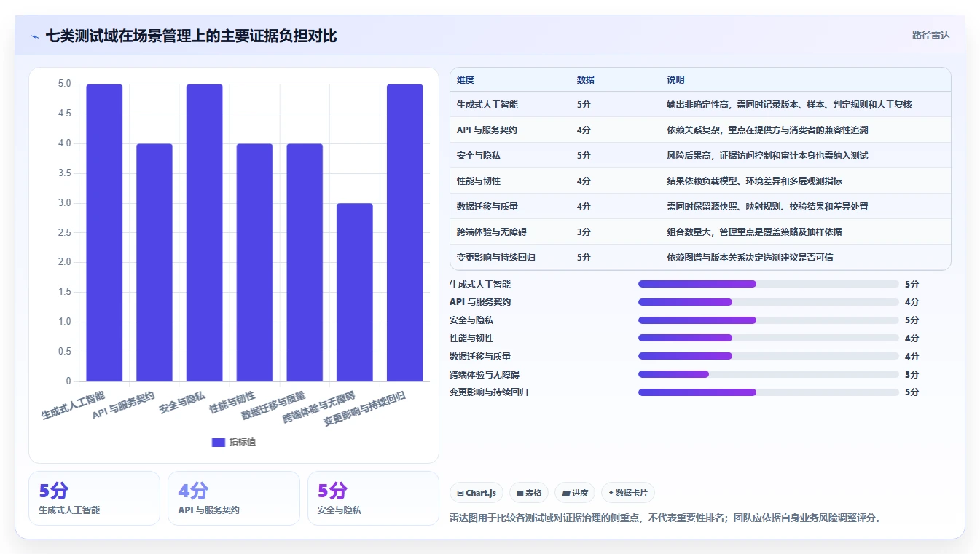Click the Chart.js tag
980x554 pixels.
(477, 493)
